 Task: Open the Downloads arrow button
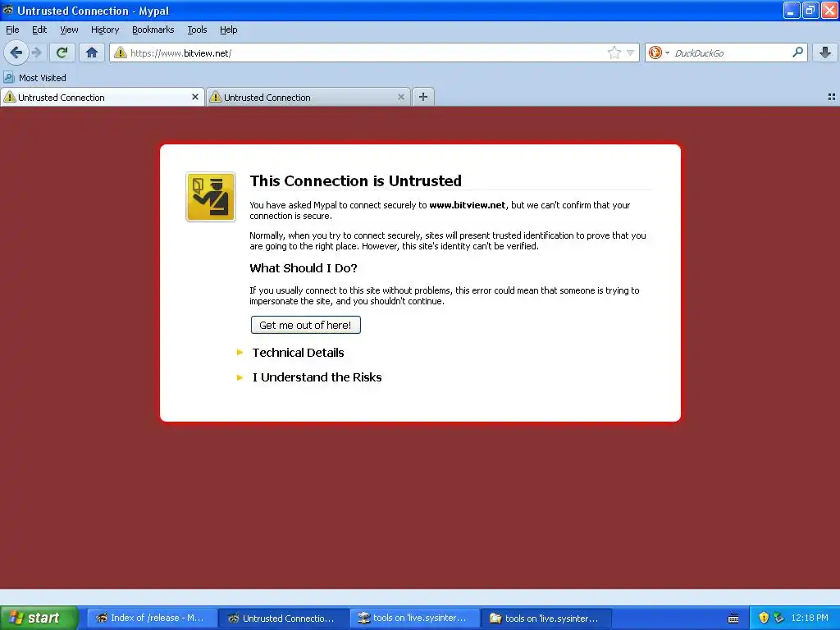(x=825, y=52)
